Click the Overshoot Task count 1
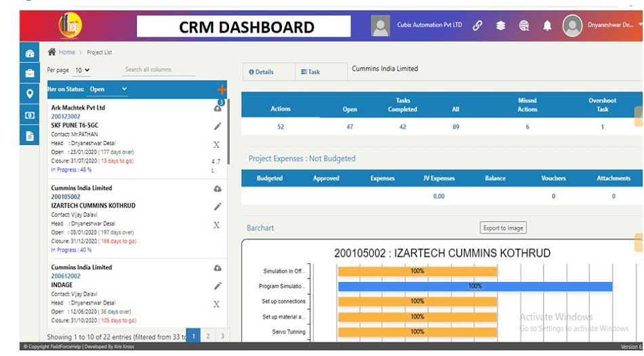The height and width of the screenshot is (356, 644). point(603,127)
